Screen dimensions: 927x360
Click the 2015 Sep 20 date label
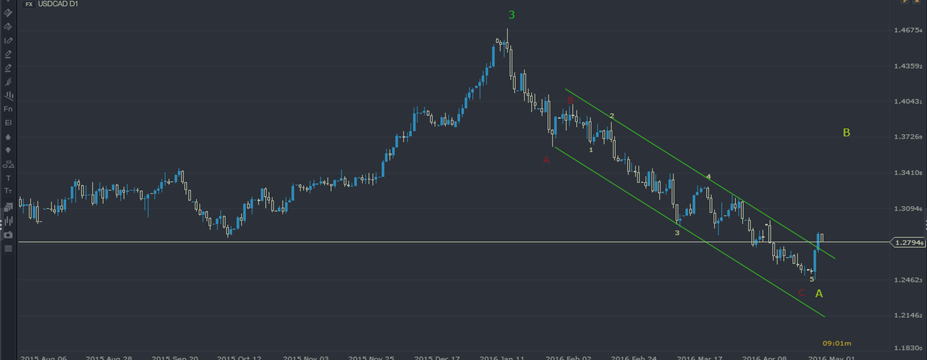tap(174, 357)
